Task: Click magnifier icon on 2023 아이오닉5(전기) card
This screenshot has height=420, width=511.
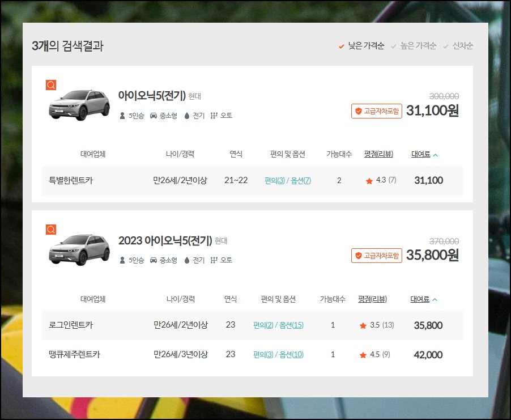Action: pos(51,230)
